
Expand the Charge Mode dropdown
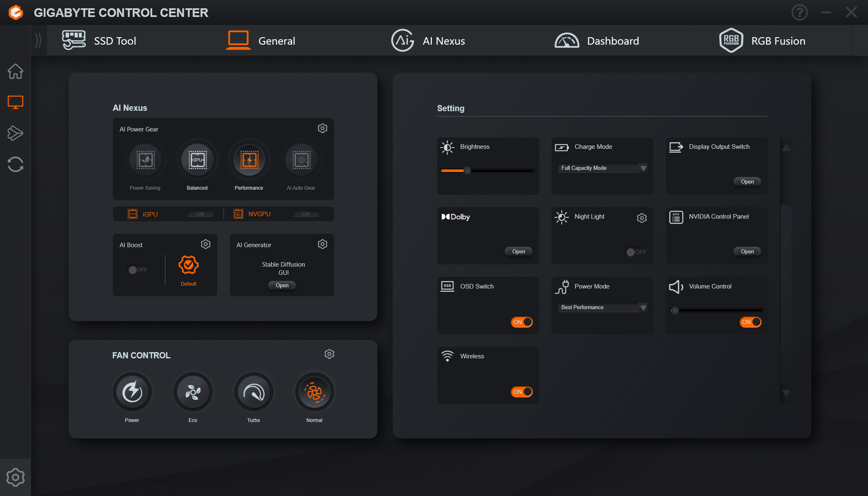click(x=643, y=168)
